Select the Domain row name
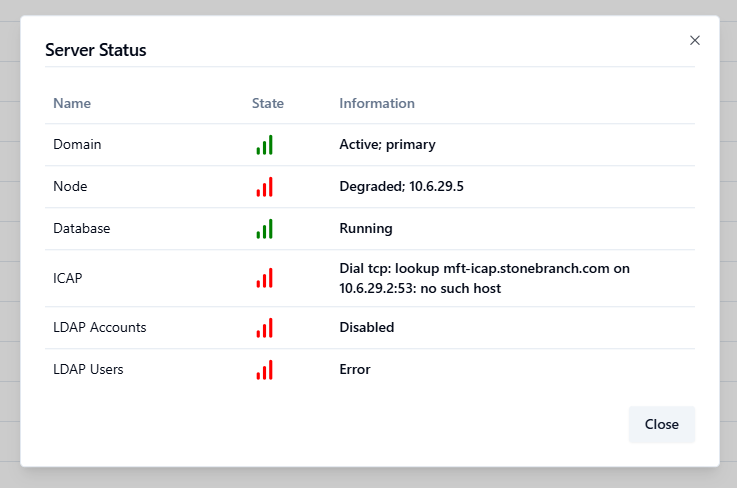This screenshot has width=737, height=488. tap(77, 144)
